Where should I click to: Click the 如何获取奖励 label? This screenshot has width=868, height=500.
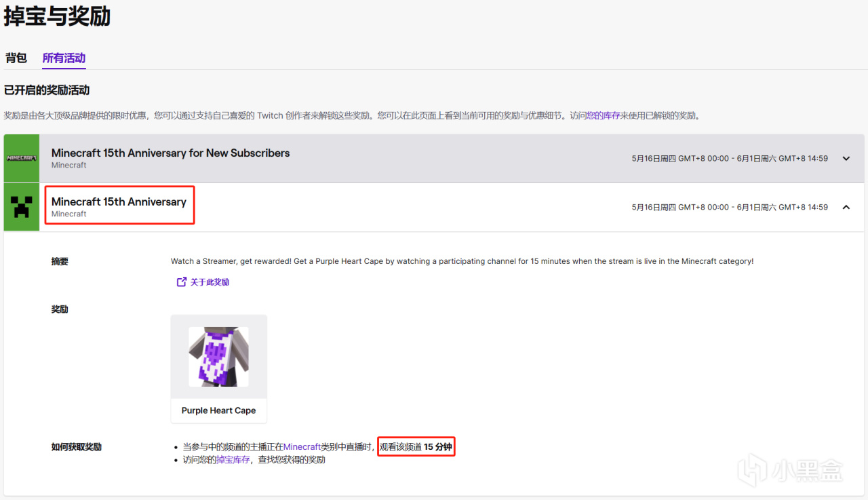coord(77,446)
